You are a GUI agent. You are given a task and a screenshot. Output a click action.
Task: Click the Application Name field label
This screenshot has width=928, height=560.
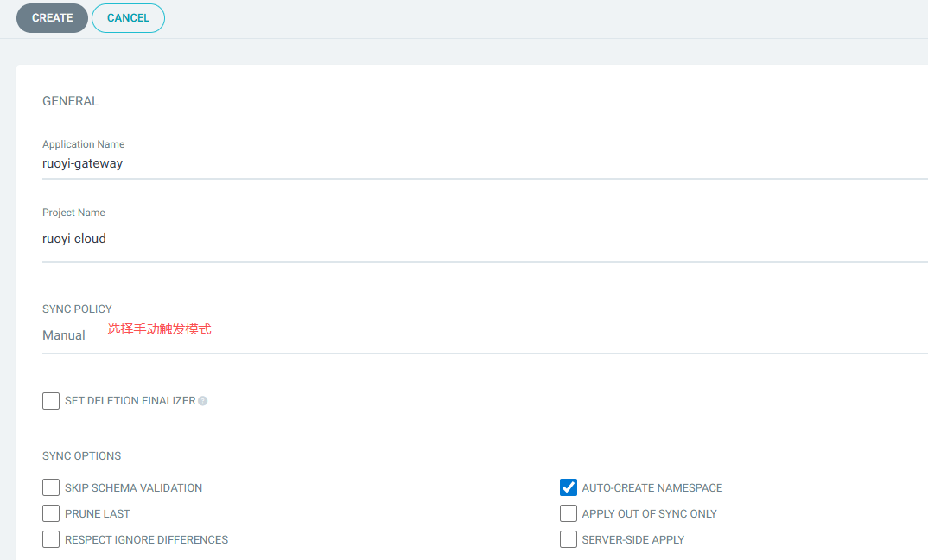pos(83,144)
